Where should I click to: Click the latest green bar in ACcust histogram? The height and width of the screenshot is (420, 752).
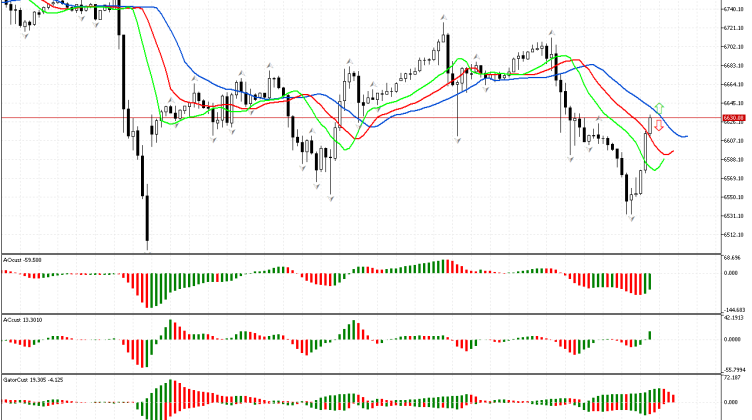point(650,335)
